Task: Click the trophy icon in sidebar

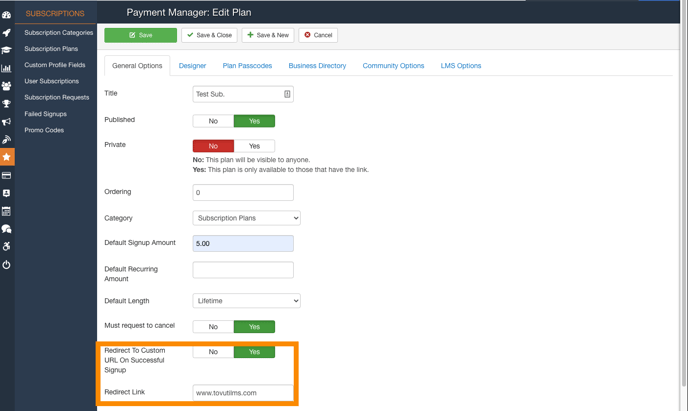Action: coord(6,104)
